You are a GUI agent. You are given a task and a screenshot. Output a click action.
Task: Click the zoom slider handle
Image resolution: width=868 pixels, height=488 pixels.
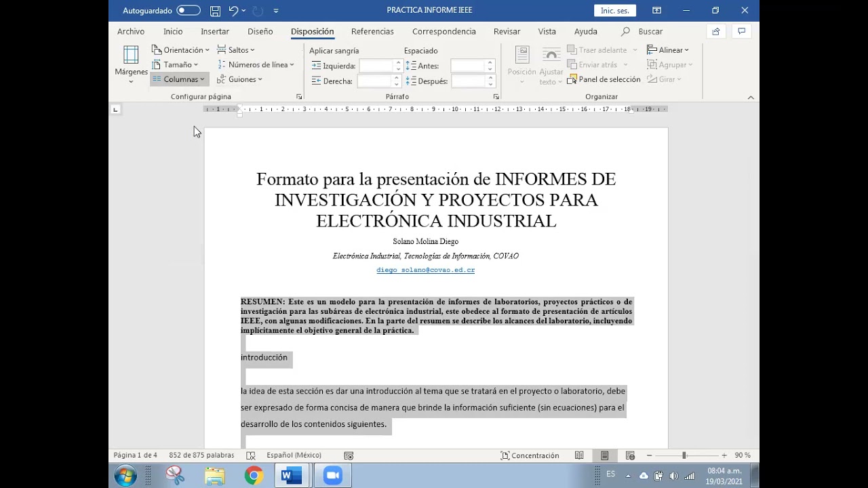coord(684,455)
